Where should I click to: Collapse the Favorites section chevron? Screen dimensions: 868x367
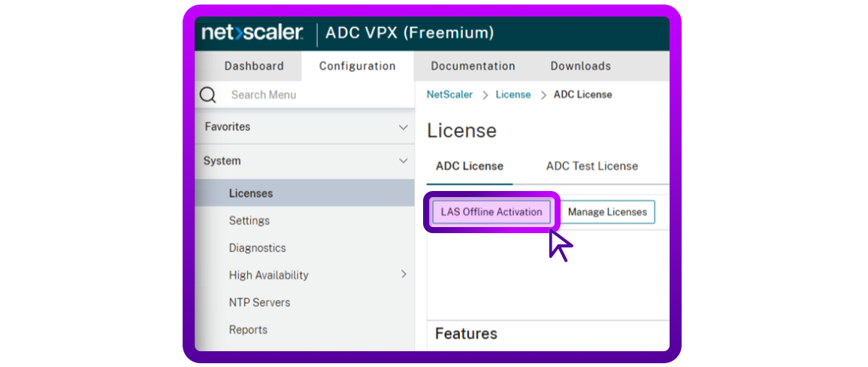(x=404, y=127)
